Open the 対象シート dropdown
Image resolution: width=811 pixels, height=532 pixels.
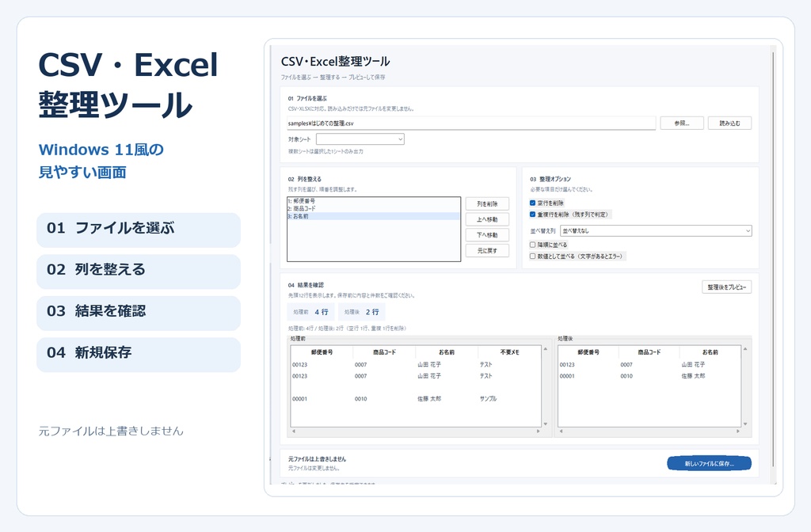click(x=360, y=139)
